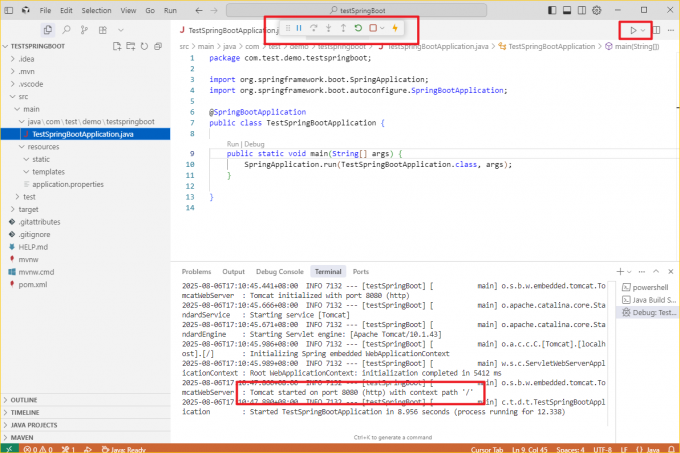Run the Java file with play button
This screenshot has width=680, height=453.
pos(632,30)
